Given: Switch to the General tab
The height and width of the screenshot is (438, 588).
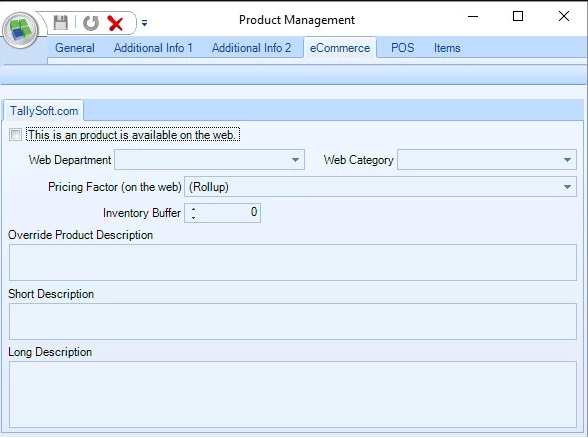Looking at the screenshot, I should (75, 48).
